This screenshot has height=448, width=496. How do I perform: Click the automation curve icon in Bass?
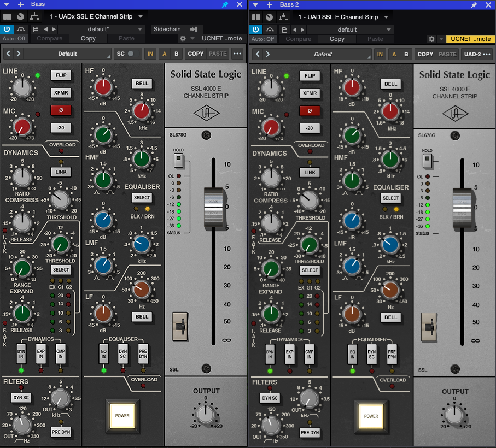21,29
